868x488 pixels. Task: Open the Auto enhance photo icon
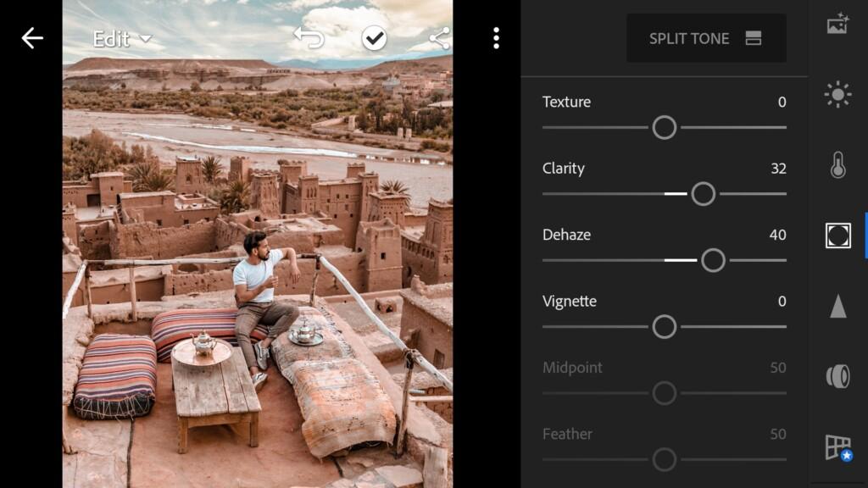coord(837,23)
